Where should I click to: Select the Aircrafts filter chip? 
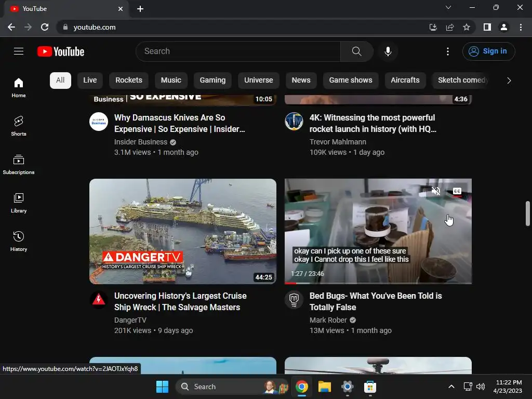pyautogui.click(x=405, y=81)
